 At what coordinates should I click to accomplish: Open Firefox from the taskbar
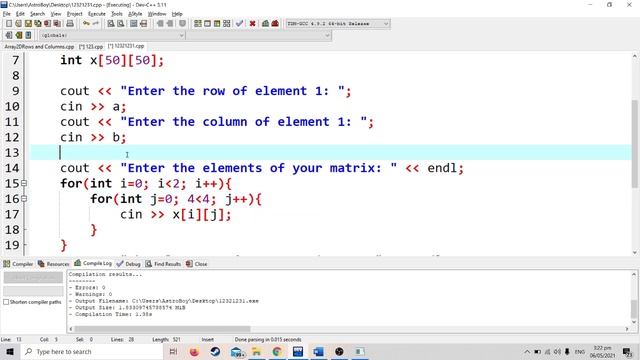coord(194,351)
